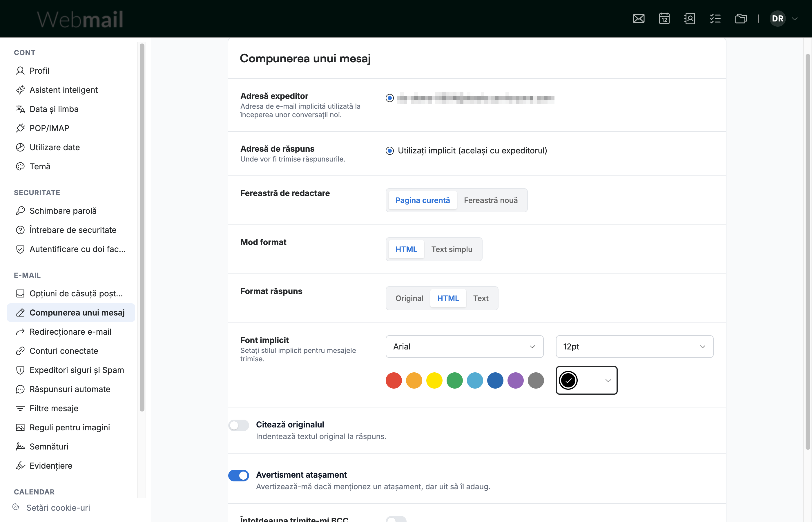The width and height of the screenshot is (812, 522).
Task: Open the black custom color dropdown
Action: (587, 380)
